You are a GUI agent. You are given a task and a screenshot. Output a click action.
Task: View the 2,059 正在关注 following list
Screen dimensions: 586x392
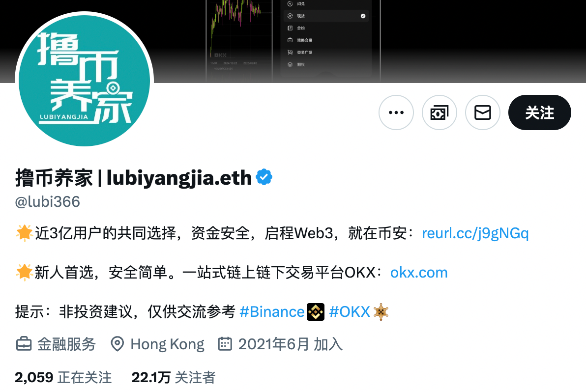[63, 377]
